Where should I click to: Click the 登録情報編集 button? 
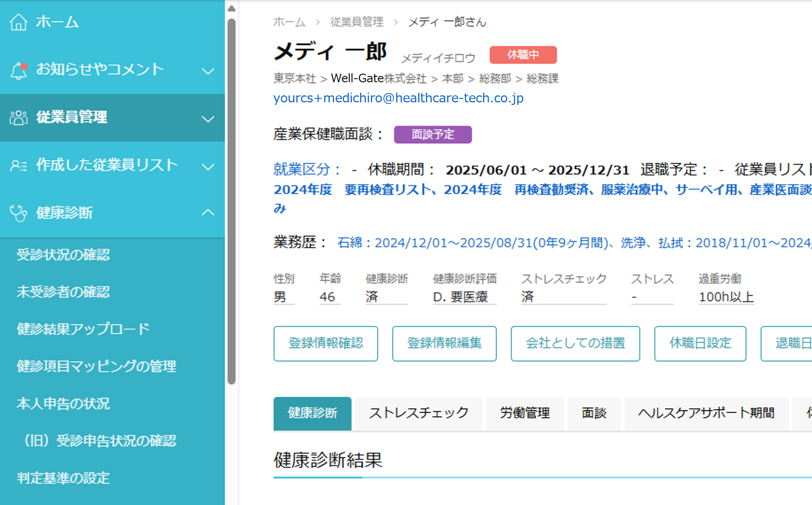tap(444, 344)
